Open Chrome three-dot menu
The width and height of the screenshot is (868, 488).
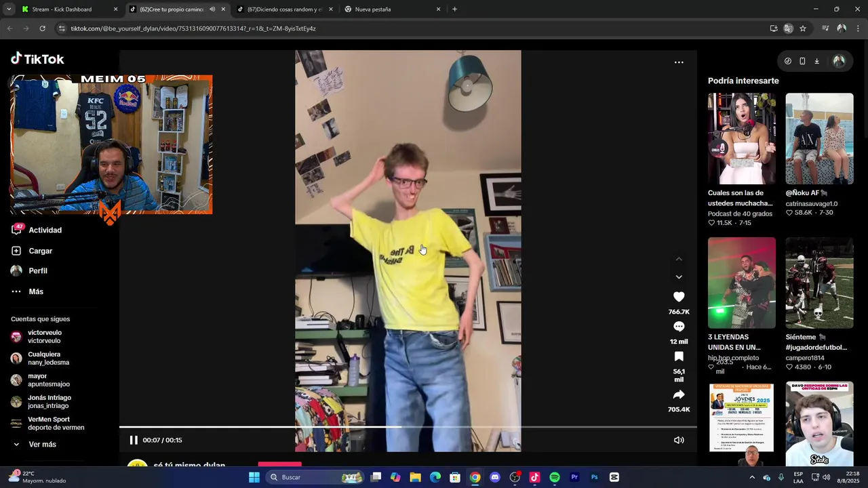tap(858, 28)
